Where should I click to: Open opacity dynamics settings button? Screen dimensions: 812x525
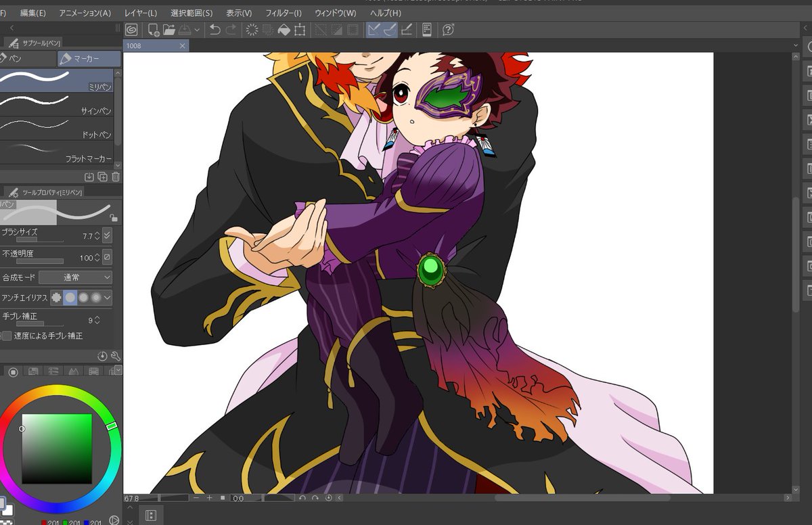pos(107,257)
